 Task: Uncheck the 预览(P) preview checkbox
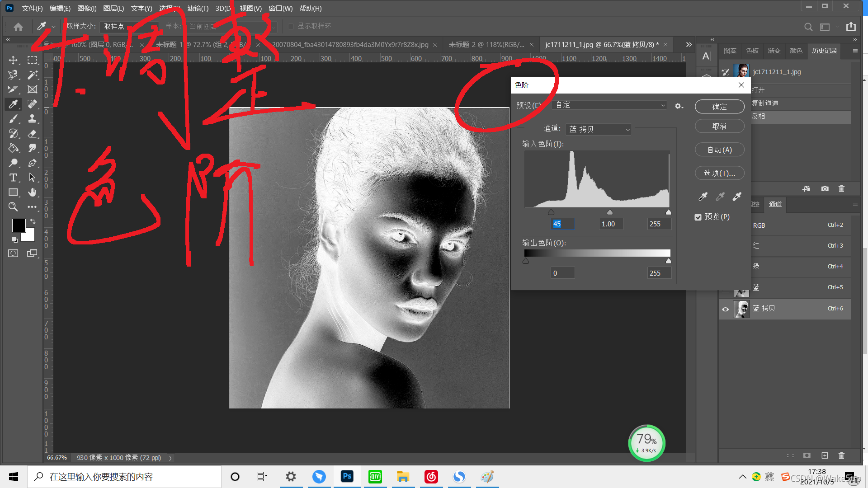click(x=698, y=217)
